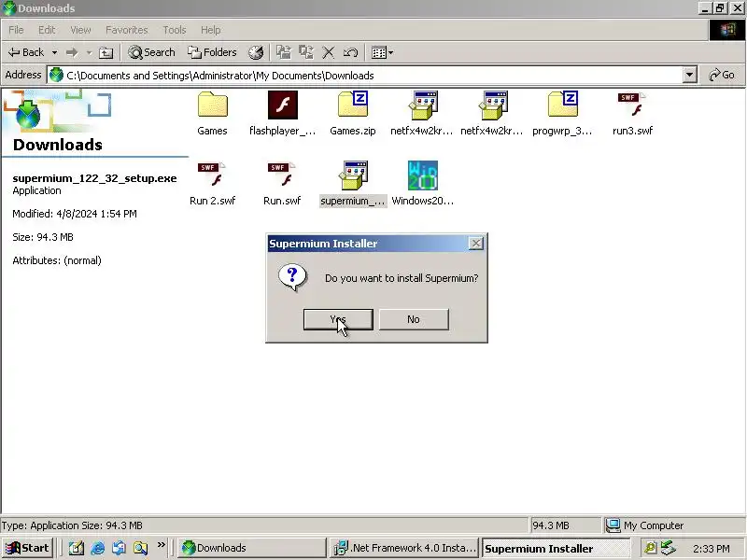Expand the Back history dropdown arrow
The width and height of the screenshot is (747, 560).
(x=54, y=52)
